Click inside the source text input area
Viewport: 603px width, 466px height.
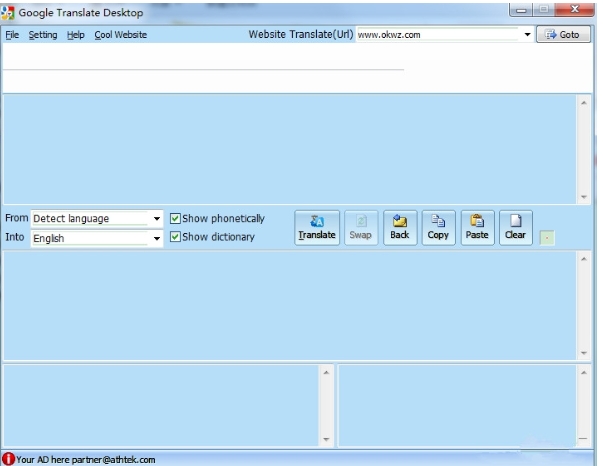coord(288,148)
